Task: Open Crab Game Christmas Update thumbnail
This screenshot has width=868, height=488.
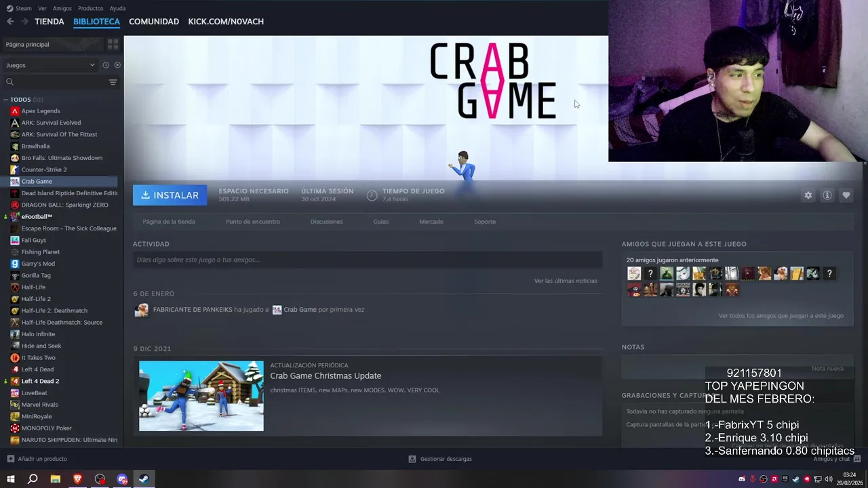Action: coord(201,396)
